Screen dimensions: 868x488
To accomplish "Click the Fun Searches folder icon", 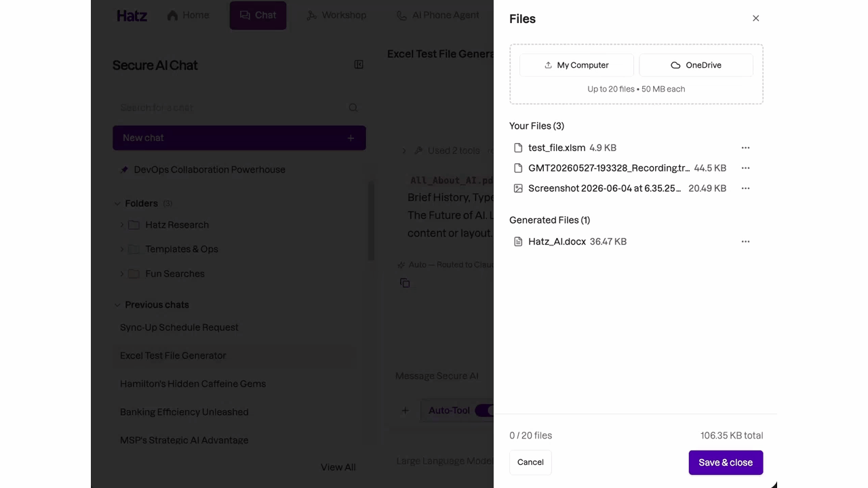I will [134, 274].
